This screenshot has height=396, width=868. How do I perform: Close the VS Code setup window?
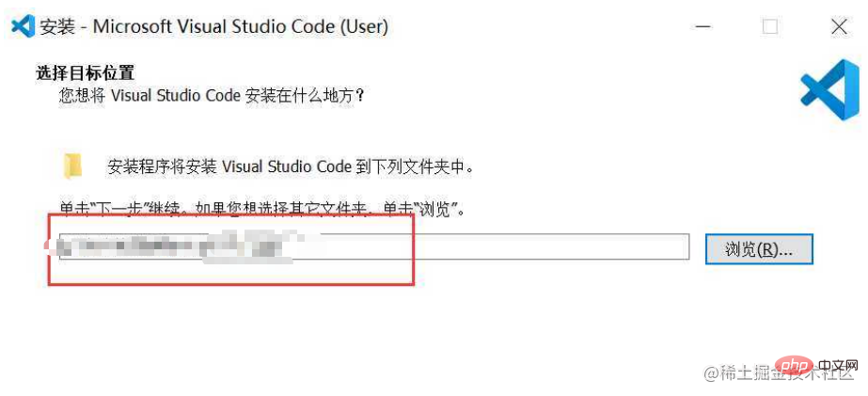click(839, 26)
